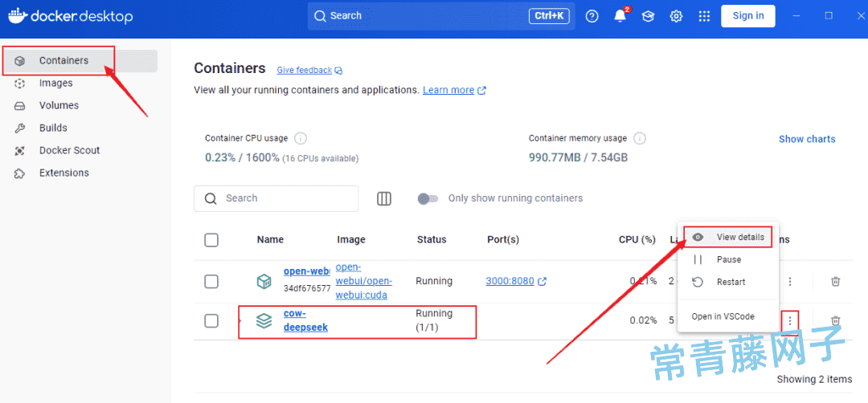Open the Containers sidebar section

(x=80, y=61)
